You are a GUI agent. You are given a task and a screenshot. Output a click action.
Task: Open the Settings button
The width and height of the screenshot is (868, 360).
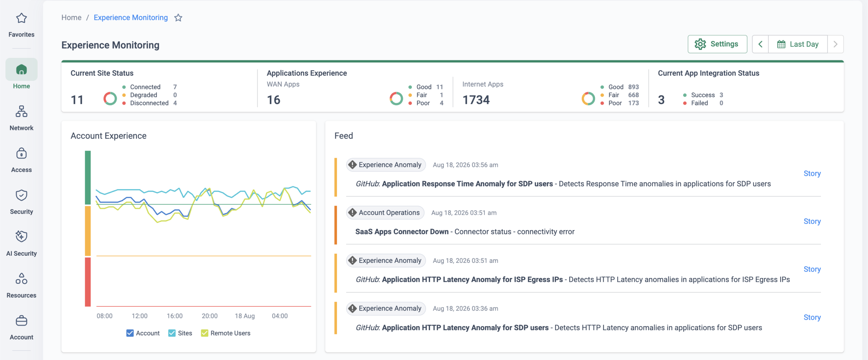(717, 44)
